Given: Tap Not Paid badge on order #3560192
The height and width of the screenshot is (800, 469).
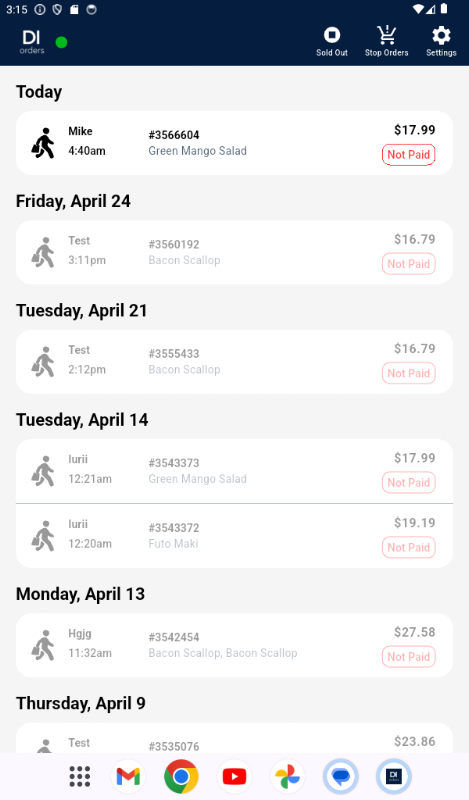Looking at the screenshot, I should click(408, 264).
